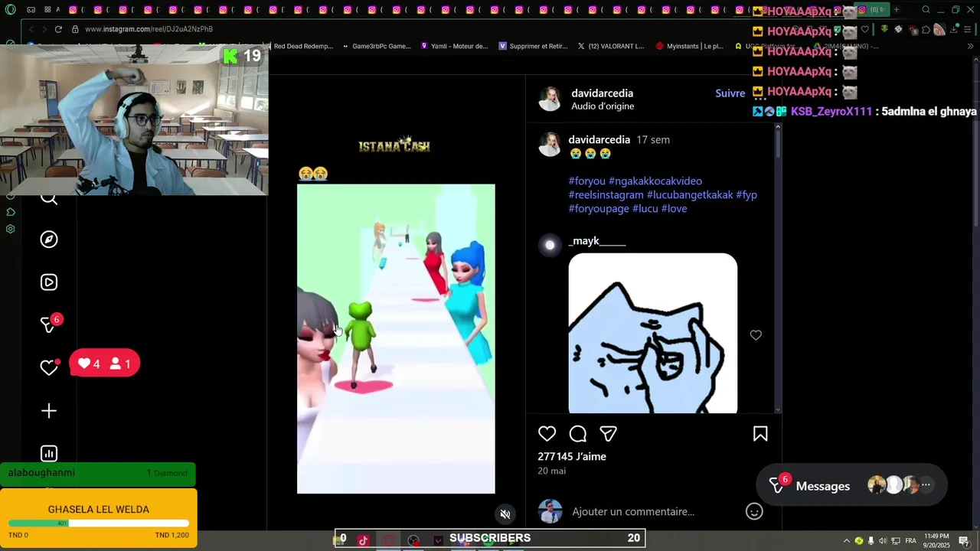Click _mayk____ commenter avatar
980x551 pixels.
tap(550, 245)
